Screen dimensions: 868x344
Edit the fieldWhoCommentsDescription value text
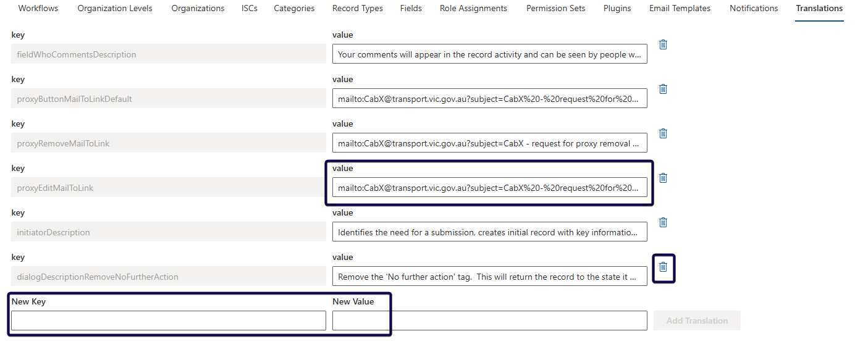pos(489,54)
